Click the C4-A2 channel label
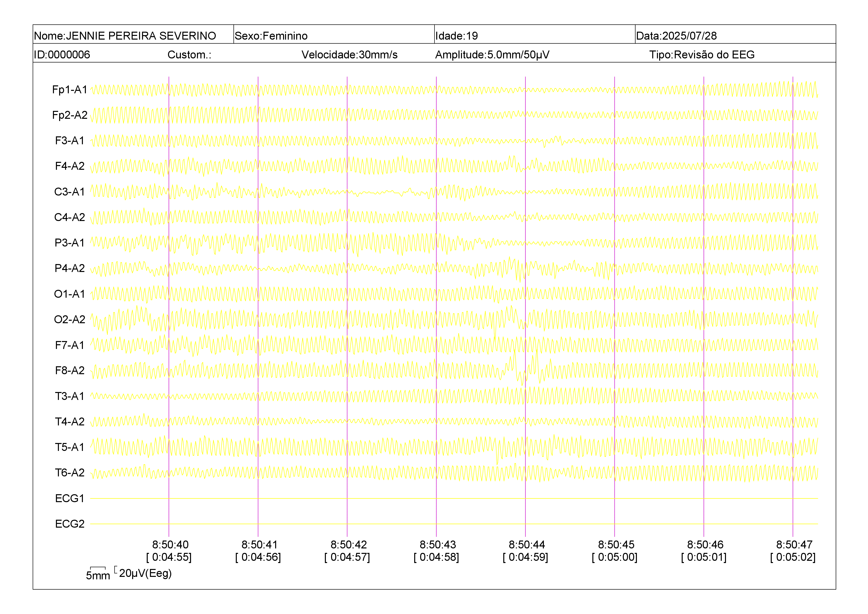The width and height of the screenshot is (868, 614). (70, 217)
